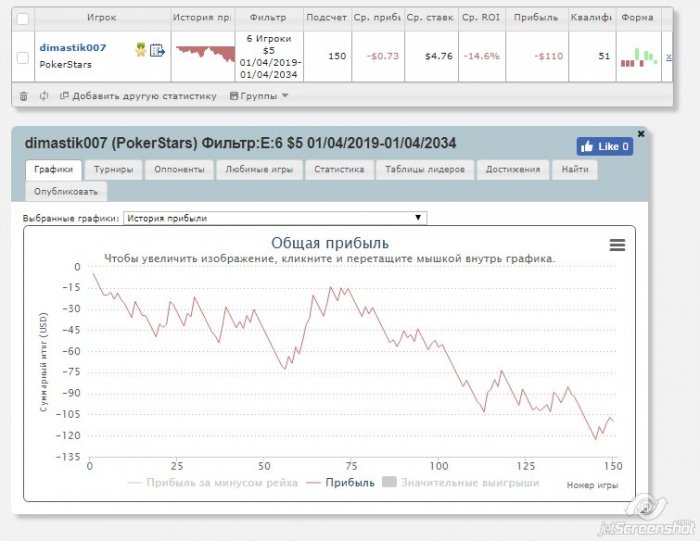
Task: Click the filter cell with 6 Игроки $5
Action: [x=269, y=57]
